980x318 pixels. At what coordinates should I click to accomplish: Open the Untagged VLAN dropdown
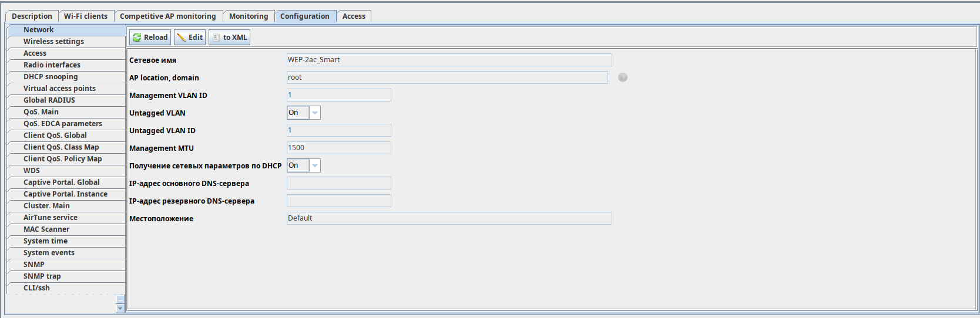click(x=315, y=113)
